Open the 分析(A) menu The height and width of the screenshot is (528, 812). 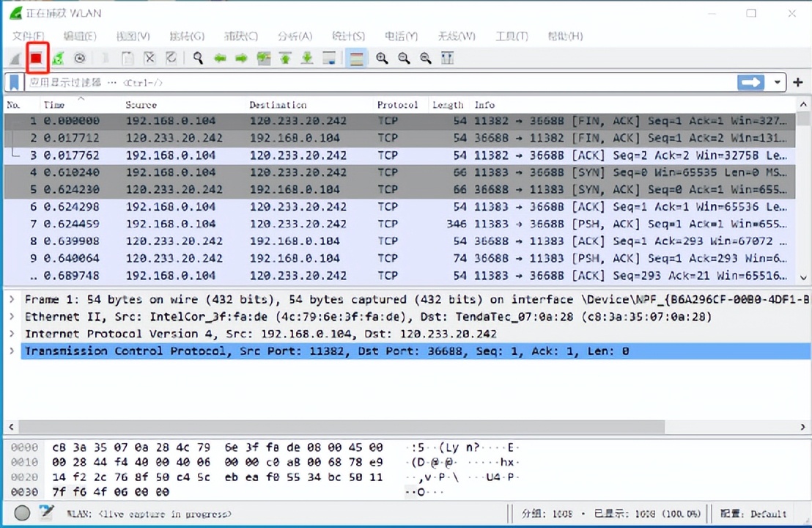(295, 36)
